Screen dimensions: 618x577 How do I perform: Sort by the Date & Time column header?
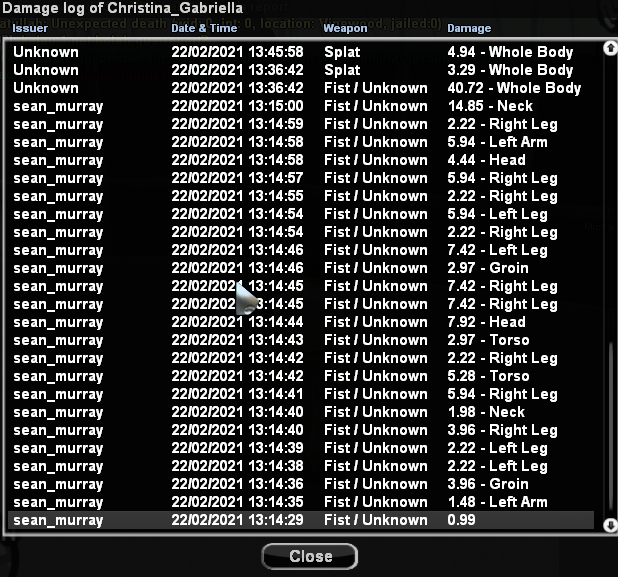pos(204,28)
